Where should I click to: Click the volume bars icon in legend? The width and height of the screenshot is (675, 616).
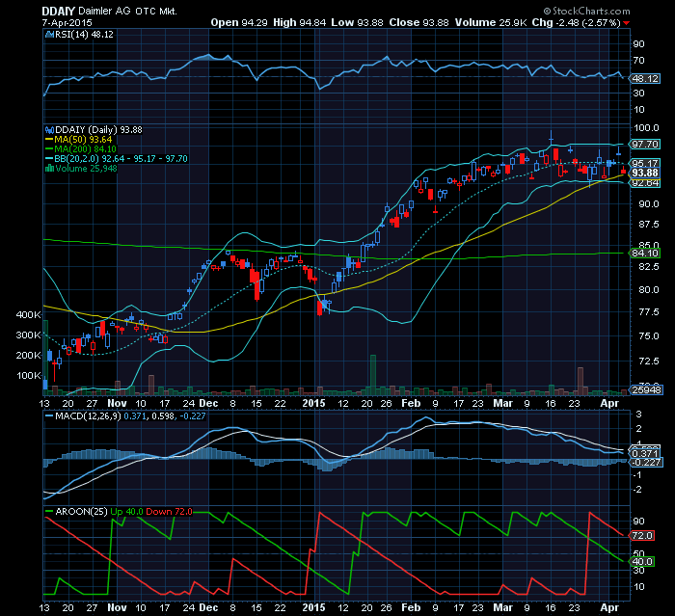(x=49, y=169)
